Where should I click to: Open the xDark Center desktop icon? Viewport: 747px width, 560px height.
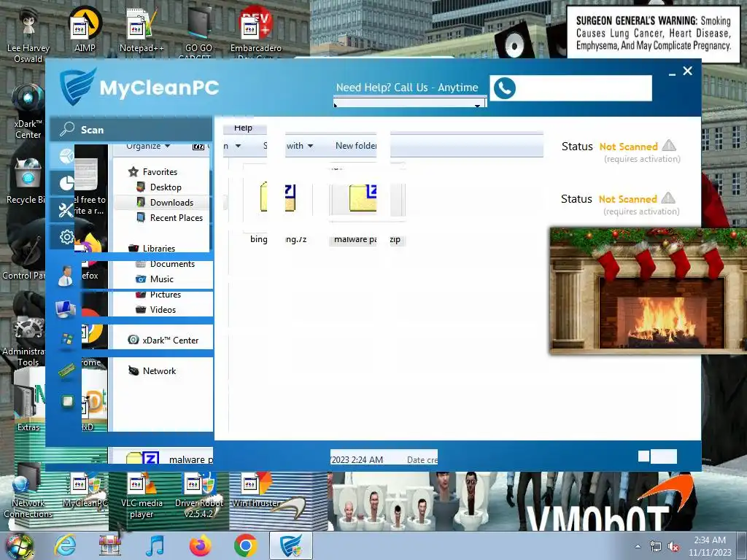tap(28, 112)
